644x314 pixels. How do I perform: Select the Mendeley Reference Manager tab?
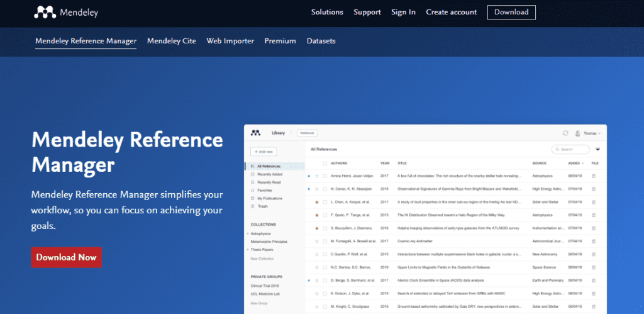tap(86, 41)
